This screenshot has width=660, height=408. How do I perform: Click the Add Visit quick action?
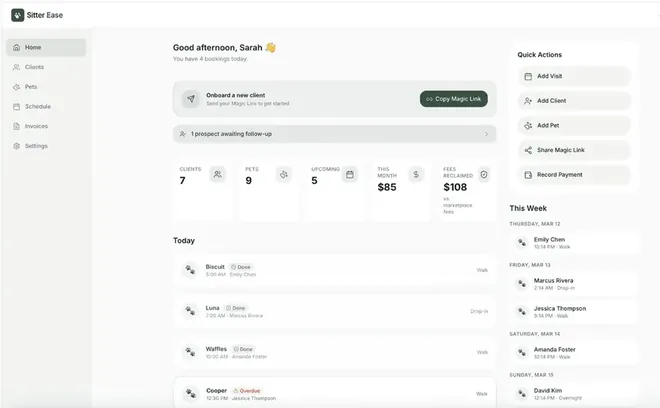574,76
